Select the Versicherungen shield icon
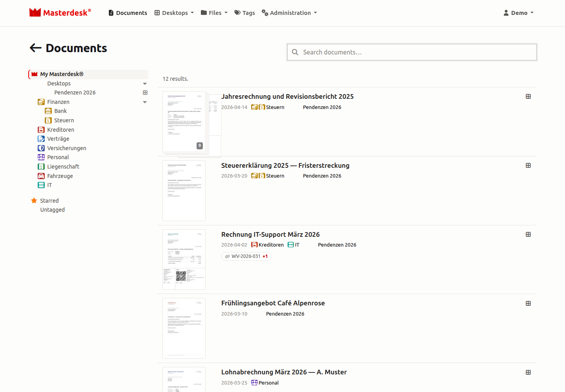This screenshot has height=392, width=565. click(41, 148)
